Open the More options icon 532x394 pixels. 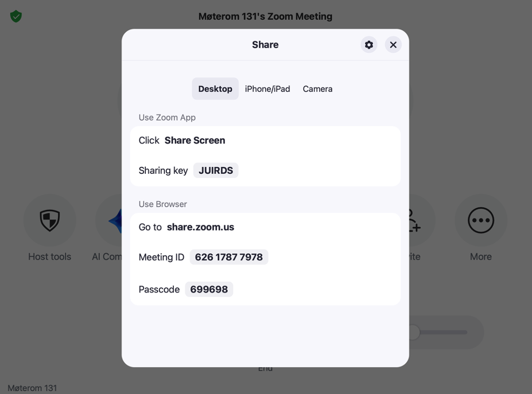click(x=481, y=220)
